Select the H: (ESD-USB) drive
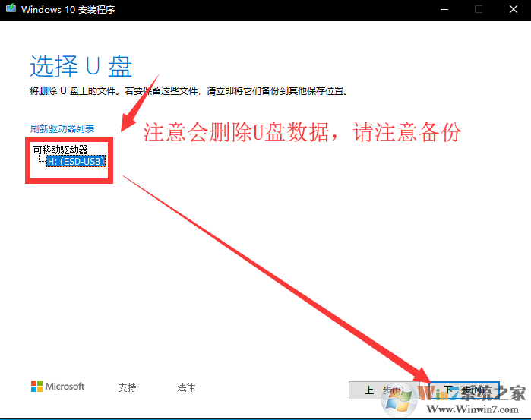 coord(75,161)
